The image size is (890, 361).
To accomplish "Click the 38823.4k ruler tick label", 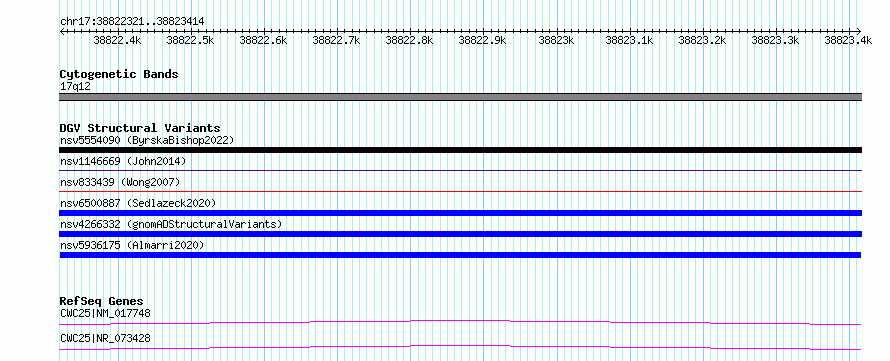I will 848,40.
